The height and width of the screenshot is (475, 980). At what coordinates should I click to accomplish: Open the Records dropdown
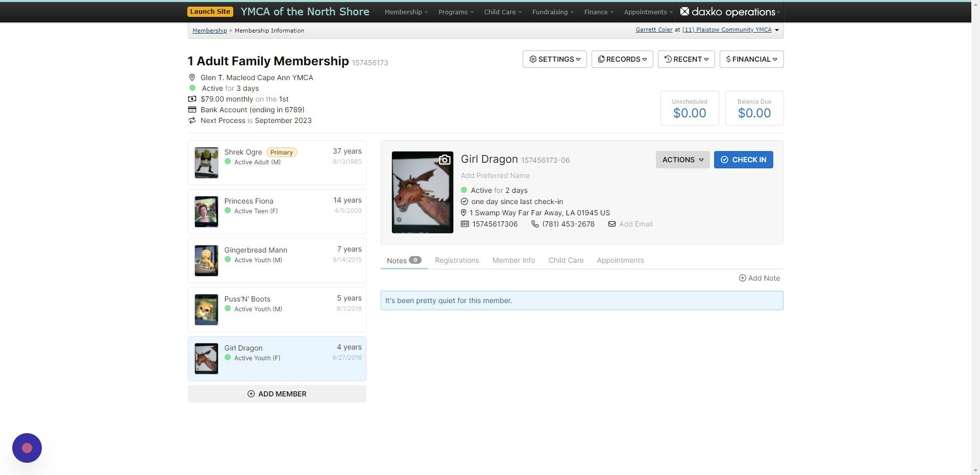(622, 59)
